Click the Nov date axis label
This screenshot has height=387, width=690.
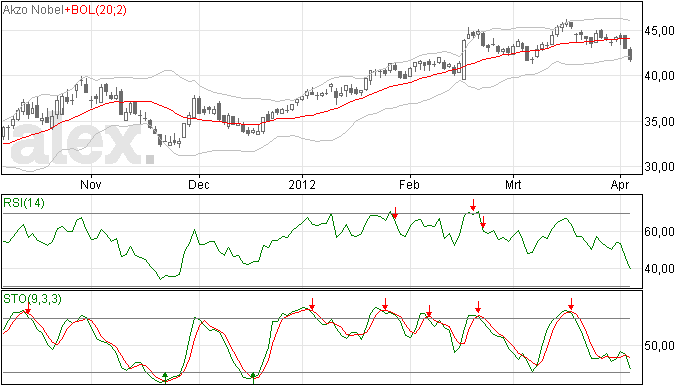(x=91, y=184)
